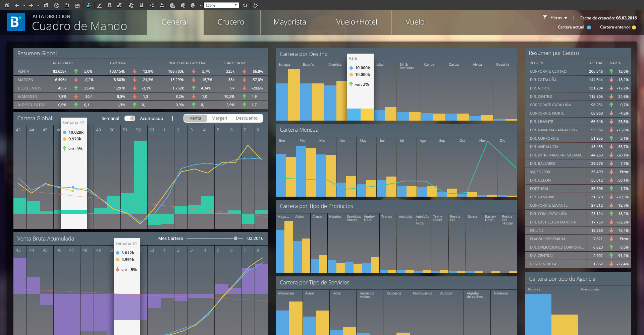Click the VIAJES 2000 region row label
The width and height of the screenshot is (644, 335).
point(540,172)
